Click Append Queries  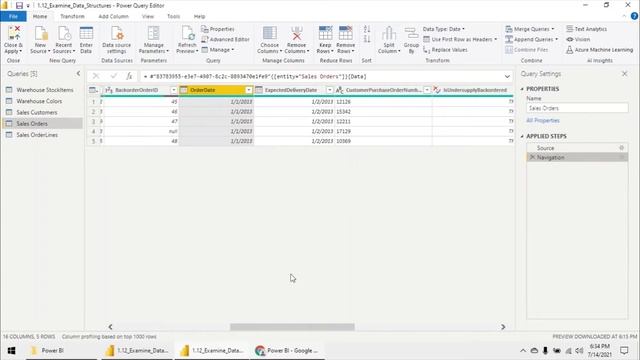(531, 39)
